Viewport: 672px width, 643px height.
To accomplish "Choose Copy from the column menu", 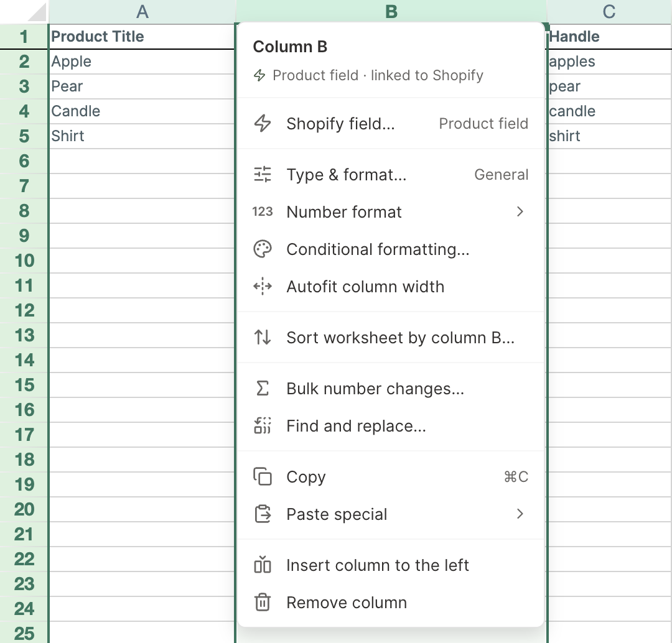I will pyautogui.click(x=390, y=476).
